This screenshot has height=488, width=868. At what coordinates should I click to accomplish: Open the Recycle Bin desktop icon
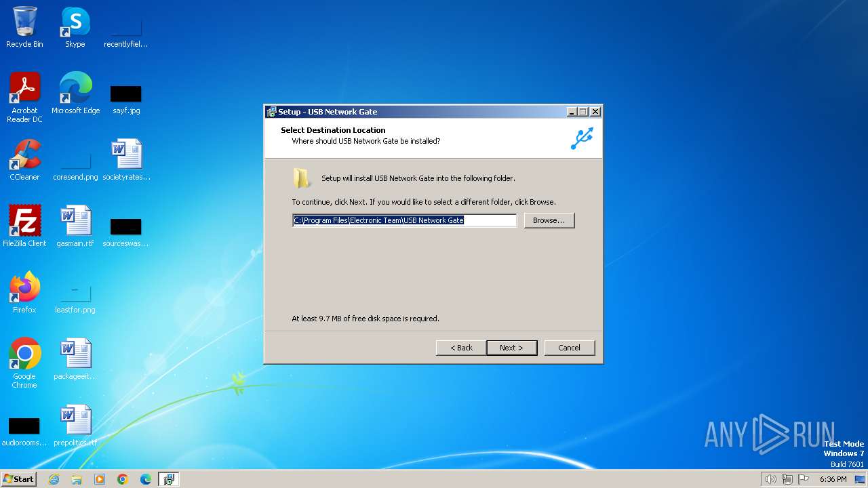tap(24, 27)
